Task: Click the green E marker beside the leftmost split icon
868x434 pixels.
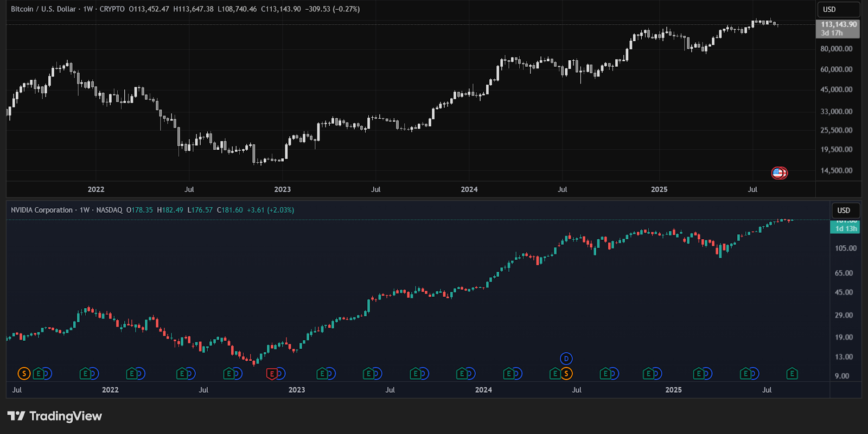Action: click(x=38, y=373)
